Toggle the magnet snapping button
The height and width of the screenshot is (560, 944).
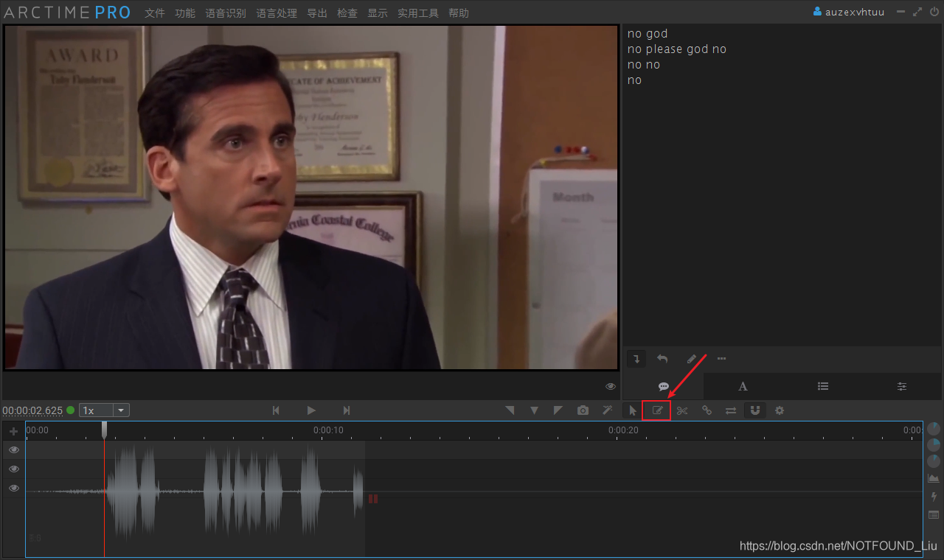click(x=755, y=410)
